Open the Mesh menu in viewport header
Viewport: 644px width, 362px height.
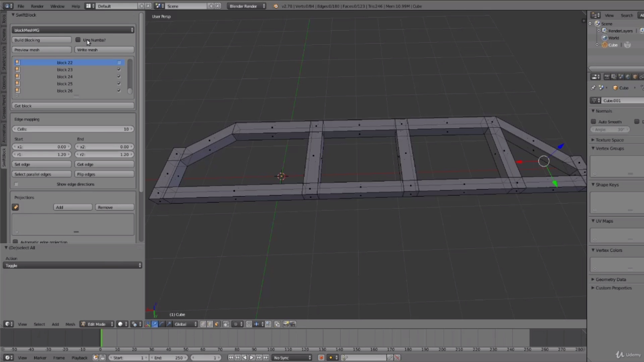click(70, 324)
